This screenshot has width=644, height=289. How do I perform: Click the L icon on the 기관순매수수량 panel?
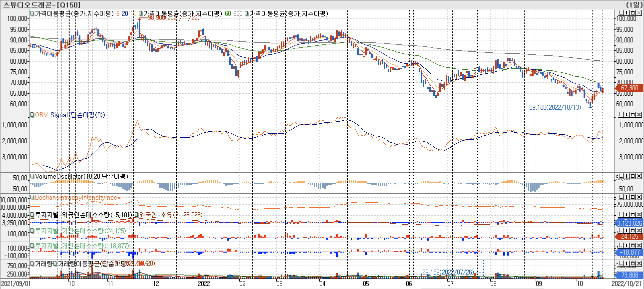pos(621,230)
